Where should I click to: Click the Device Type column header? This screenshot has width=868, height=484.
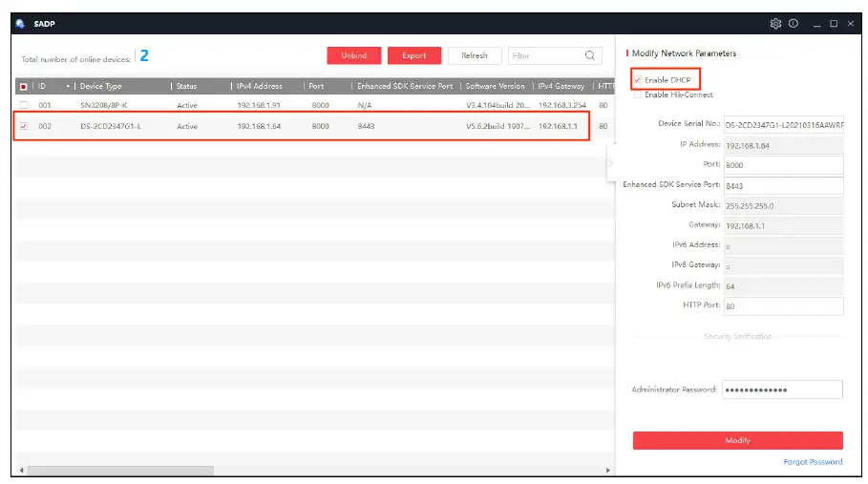coord(101,86)
